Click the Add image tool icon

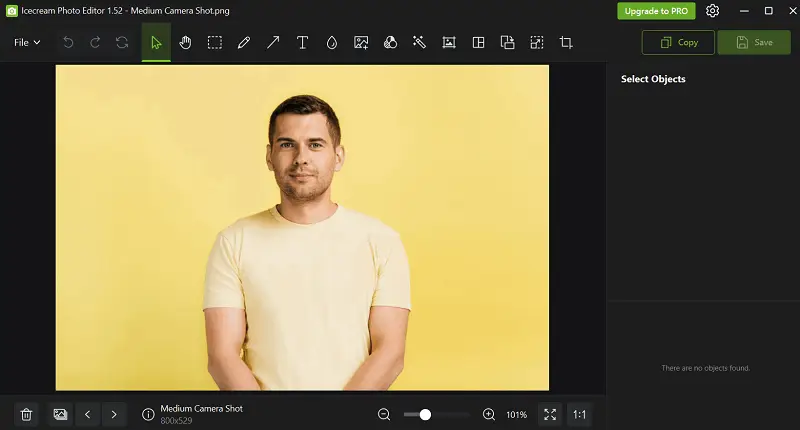pyautogui.click(x=361, y=42)
